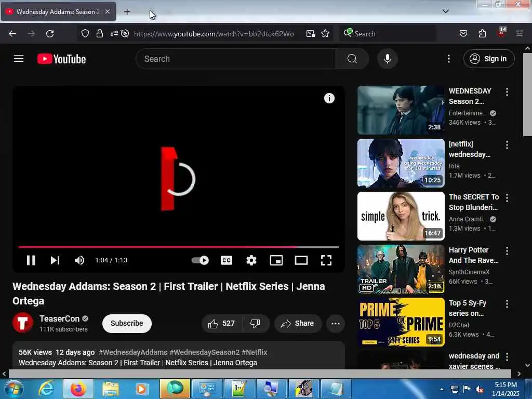The image size is (532, 399).
Task: Open the Firefox application menu
Action: coord(519,33)
